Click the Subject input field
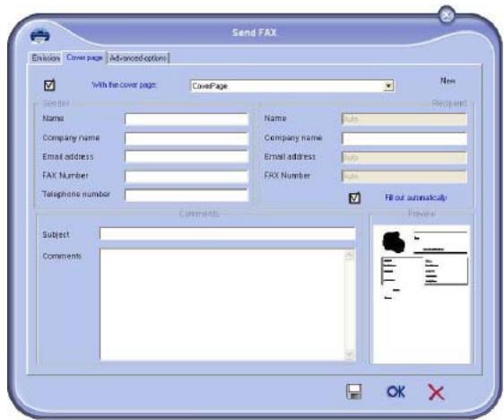This screenshot has height=420, width=504. coord(228,234)
